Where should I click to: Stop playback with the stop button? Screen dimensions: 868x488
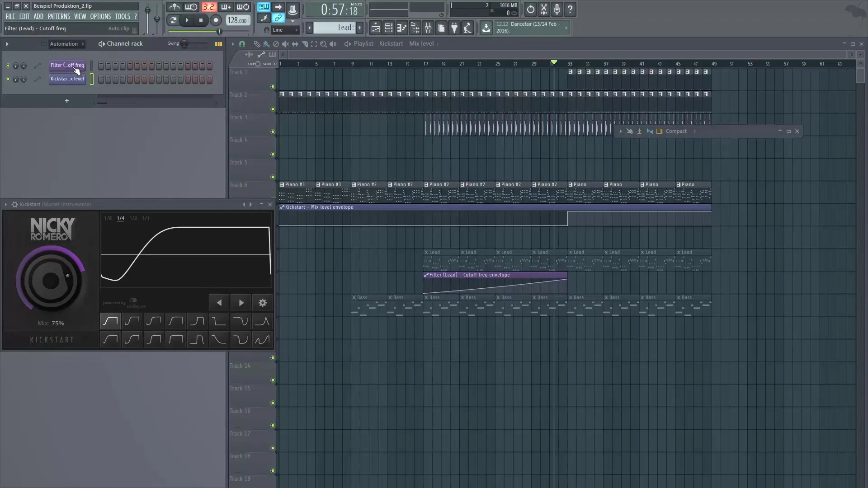pos(201,20)
